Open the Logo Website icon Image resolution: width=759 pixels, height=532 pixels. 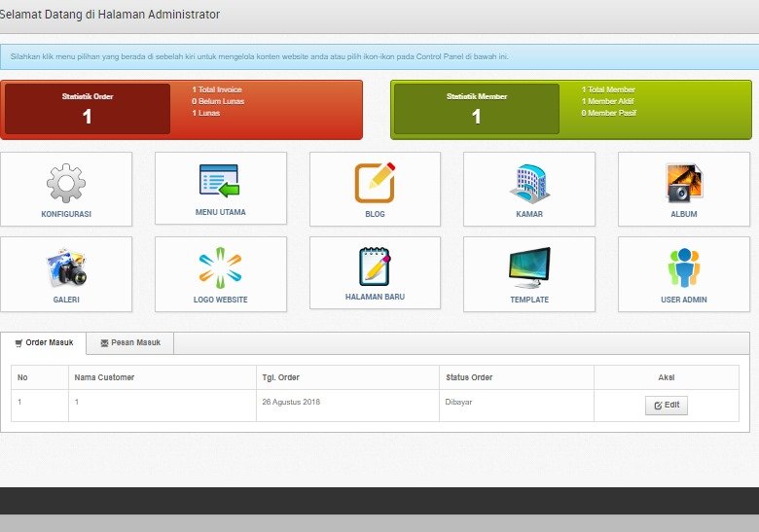point(220,267)
